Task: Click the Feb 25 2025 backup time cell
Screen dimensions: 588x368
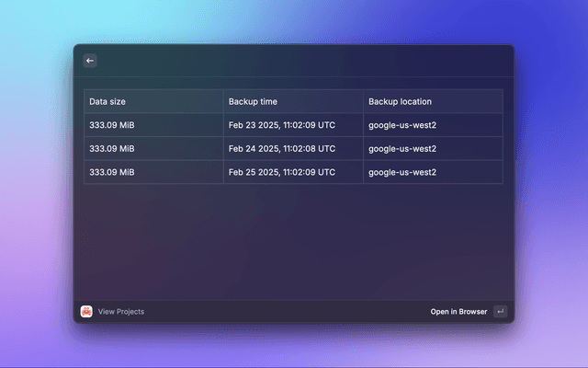Action: [281, 172]
